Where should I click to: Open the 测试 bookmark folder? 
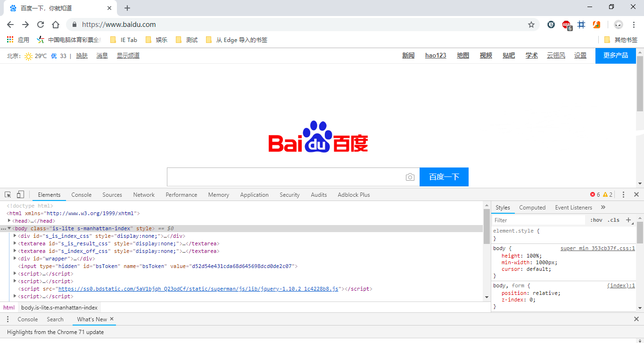point(187,40)
